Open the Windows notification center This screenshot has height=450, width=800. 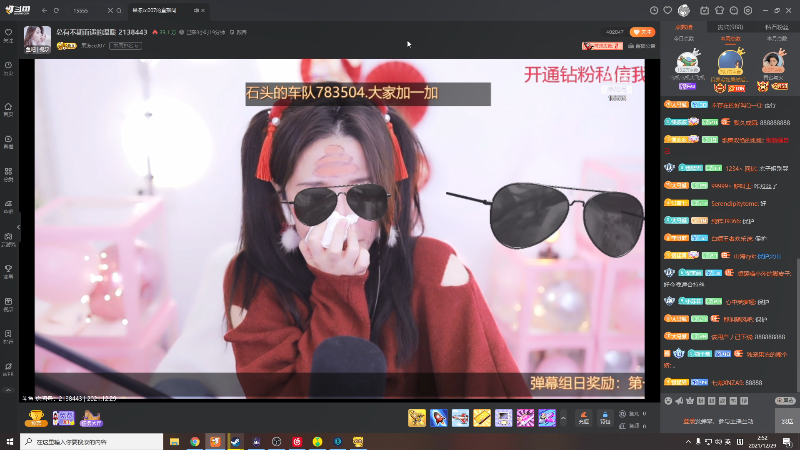click(788, 442)
